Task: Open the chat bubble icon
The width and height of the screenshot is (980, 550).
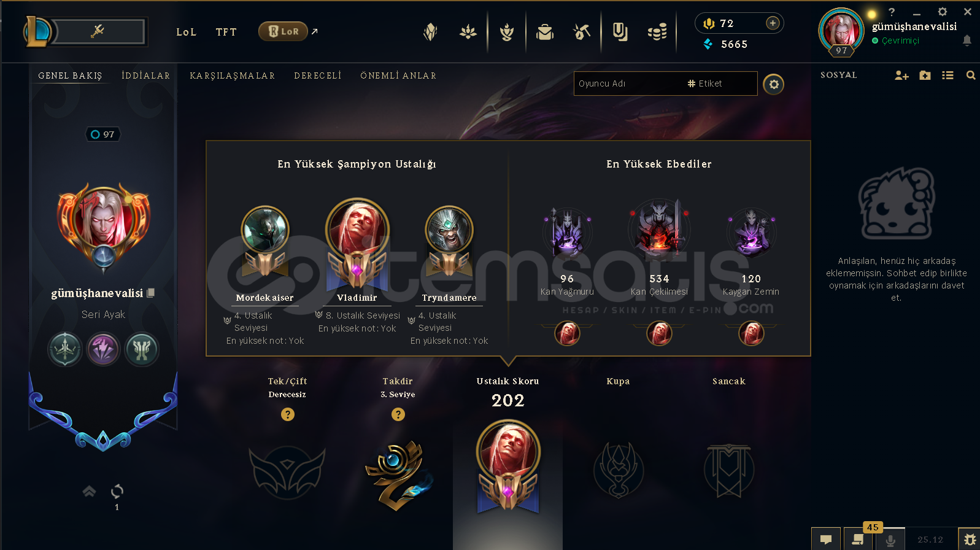Action: (826, 539)
